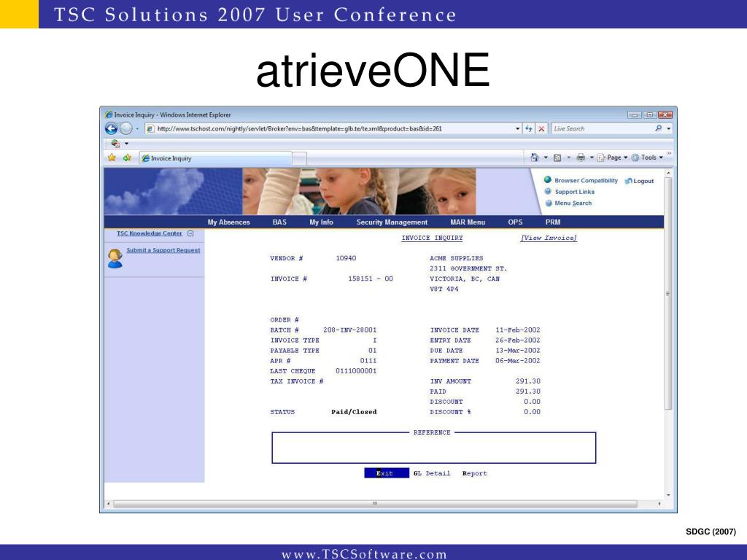Open the My Absences menu
Screen dimensions: 747x560
click(x=228, y=222)
